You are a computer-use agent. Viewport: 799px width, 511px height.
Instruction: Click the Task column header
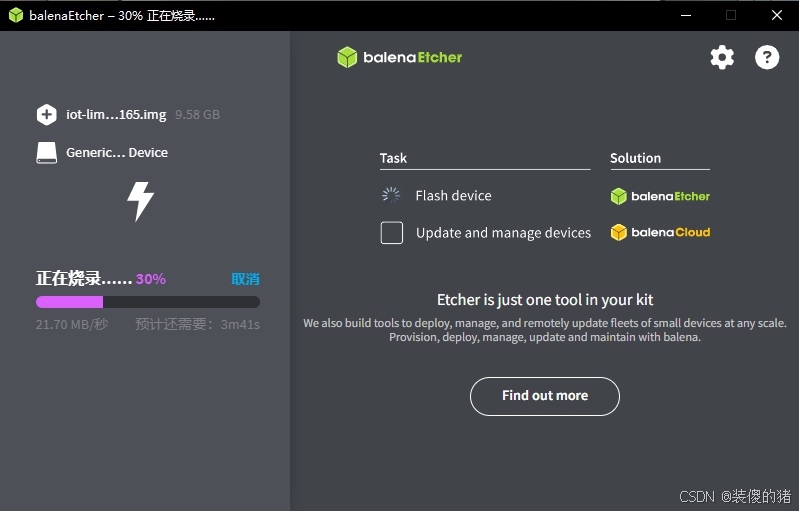(x=393, y=158)
